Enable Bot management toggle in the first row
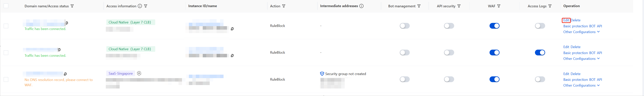This screenshot has height=96, width=644. 405,26
